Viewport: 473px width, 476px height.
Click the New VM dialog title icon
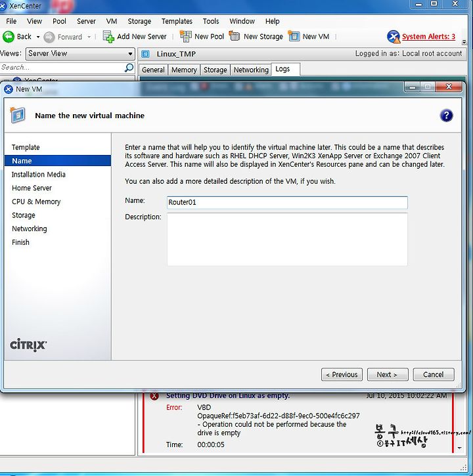click(9, 89)
